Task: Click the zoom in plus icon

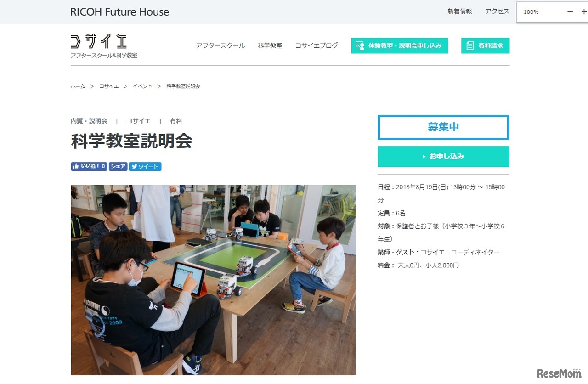Action: click(x=584, y=12)
